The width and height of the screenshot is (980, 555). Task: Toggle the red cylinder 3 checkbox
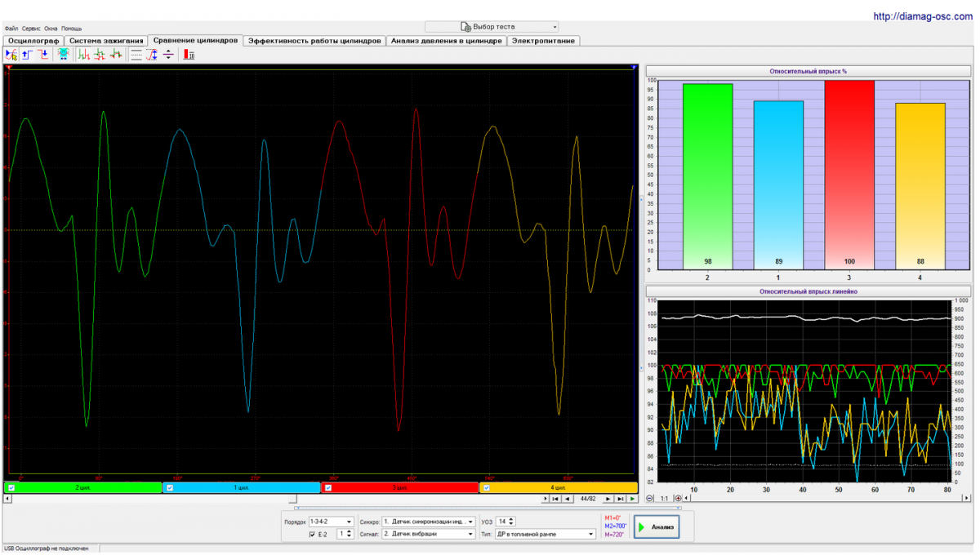tap(328, 488)
